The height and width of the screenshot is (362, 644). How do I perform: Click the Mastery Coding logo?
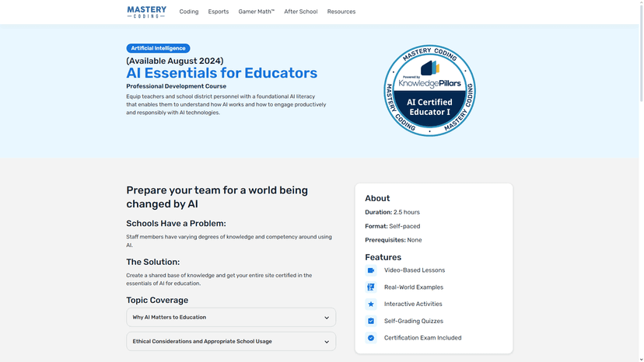click(x=147, y=12)
